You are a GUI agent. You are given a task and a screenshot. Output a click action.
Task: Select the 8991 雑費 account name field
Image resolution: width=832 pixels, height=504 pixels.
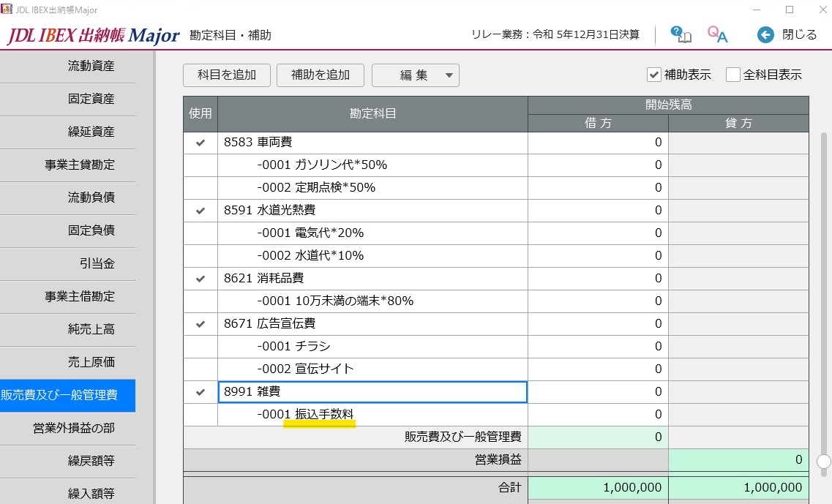(x=372, y=392)
